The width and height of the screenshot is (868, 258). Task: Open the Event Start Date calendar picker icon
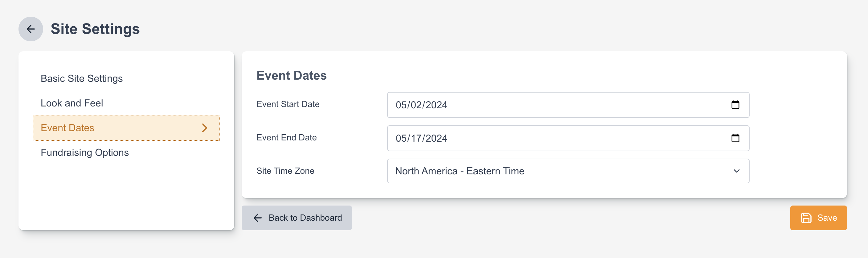pos(735,105)
